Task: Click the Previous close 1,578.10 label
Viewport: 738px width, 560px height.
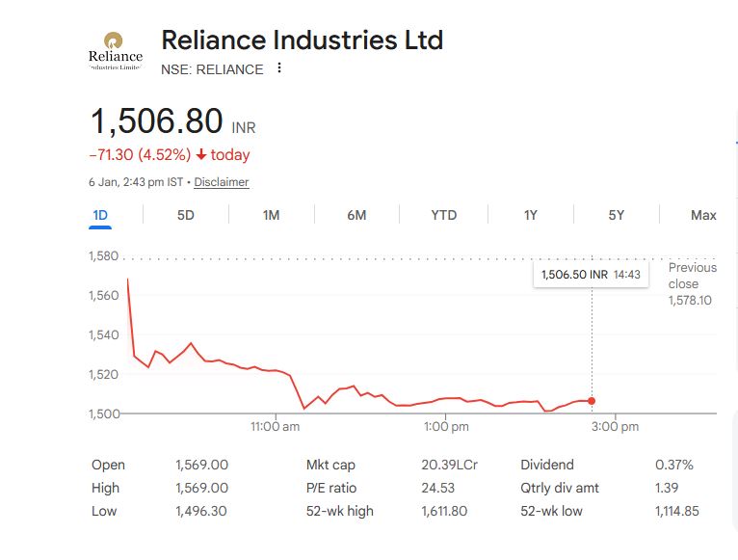Action: 692,283
